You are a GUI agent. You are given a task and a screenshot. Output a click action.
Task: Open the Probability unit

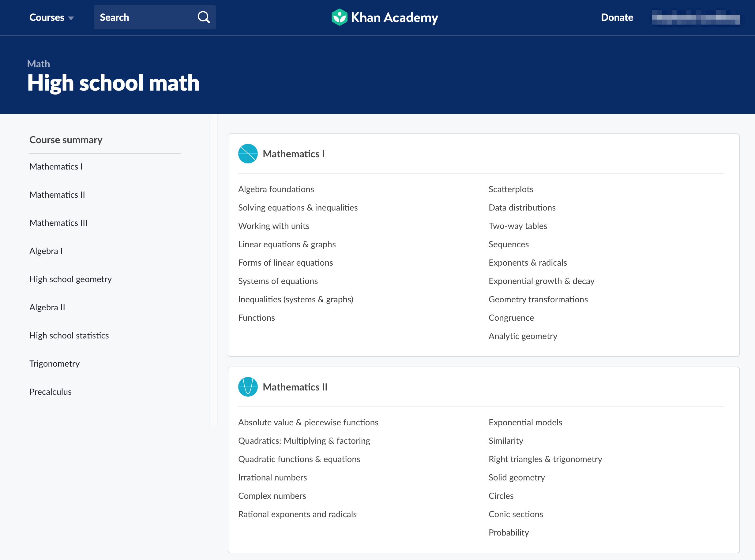coord(509,532)
